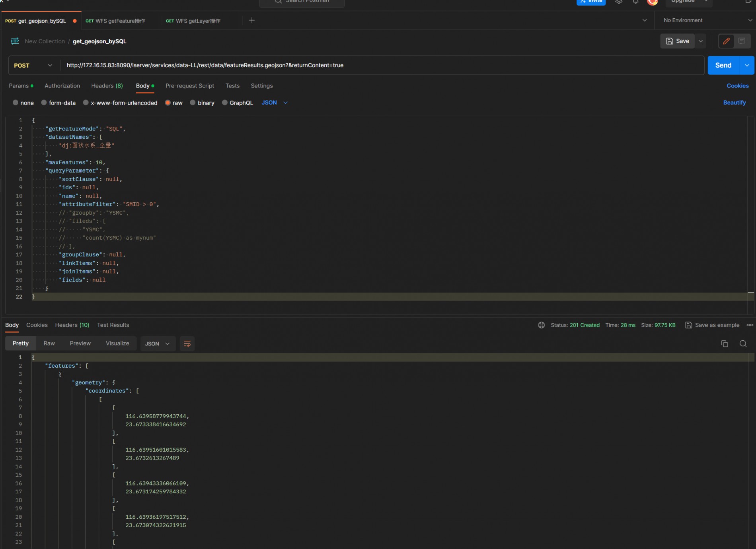Click Save as example
756x549 pixels.
click(712, 325)
